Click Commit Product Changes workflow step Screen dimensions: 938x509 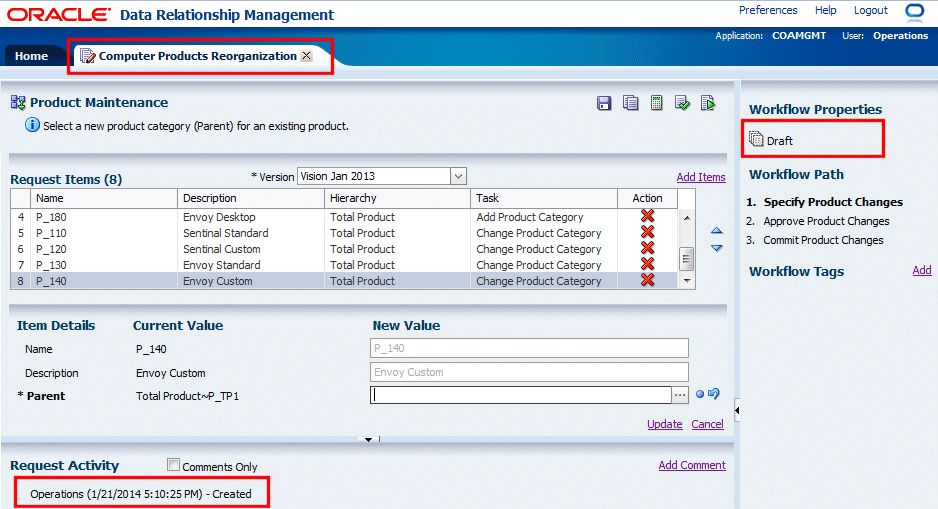823,240
